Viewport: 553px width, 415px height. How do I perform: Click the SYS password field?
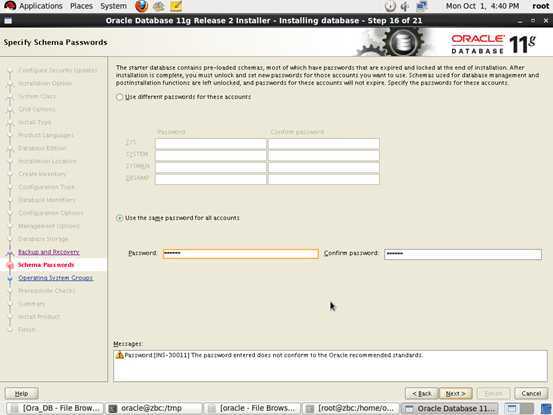211,144
